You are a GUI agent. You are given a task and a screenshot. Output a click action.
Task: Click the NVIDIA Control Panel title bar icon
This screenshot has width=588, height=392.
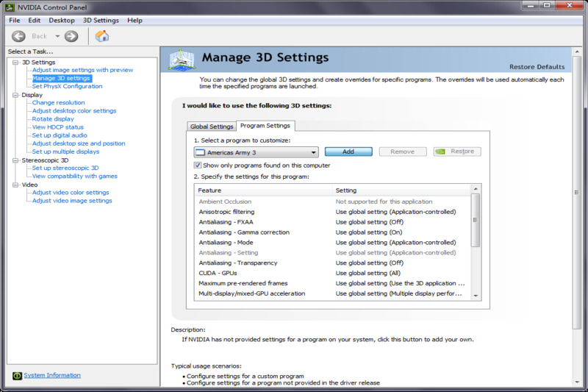(10, 7)
